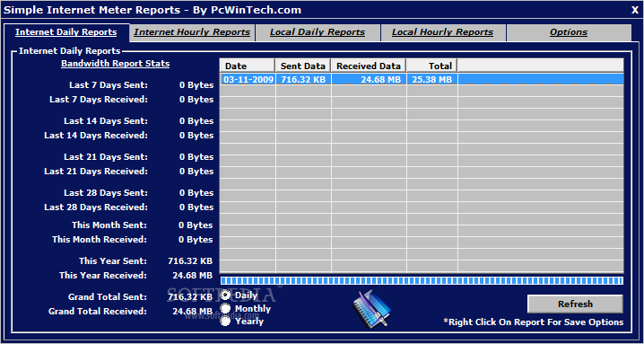Viewport: 644px width, 344px height.
Task: Click the This Year Sent 716.32 KB value
Action: [x=190, y=260]
